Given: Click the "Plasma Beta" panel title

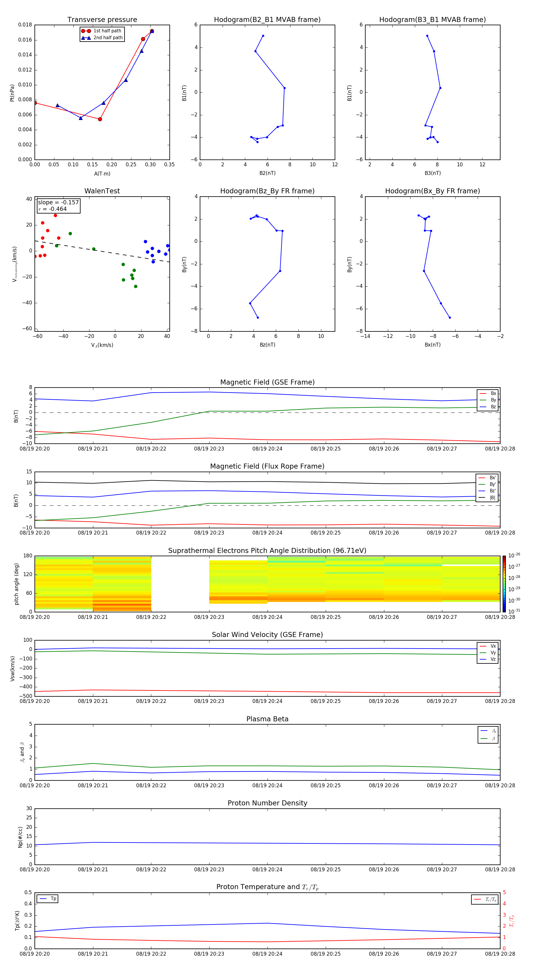Looking at the screenshot, I should [267, 719].
